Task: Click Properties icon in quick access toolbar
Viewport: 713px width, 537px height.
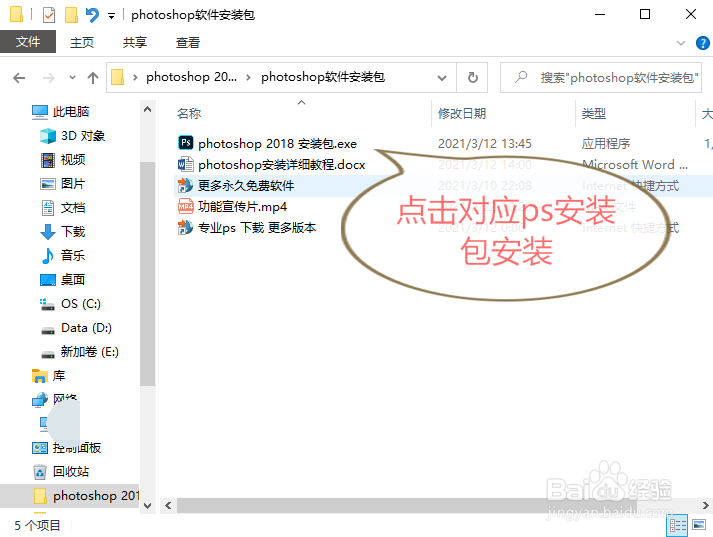Action: pos(49,15)
